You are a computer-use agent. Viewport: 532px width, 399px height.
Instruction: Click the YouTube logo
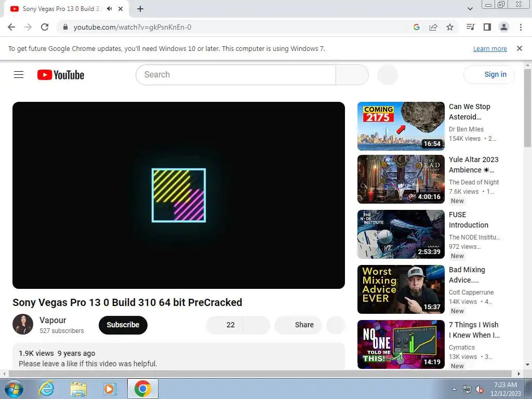point(61,75)
